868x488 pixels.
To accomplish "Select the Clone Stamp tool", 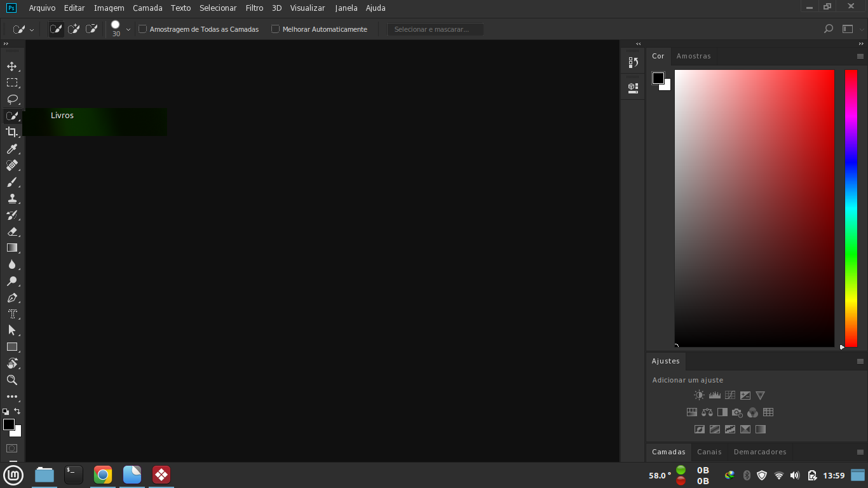I will [11, 198].
